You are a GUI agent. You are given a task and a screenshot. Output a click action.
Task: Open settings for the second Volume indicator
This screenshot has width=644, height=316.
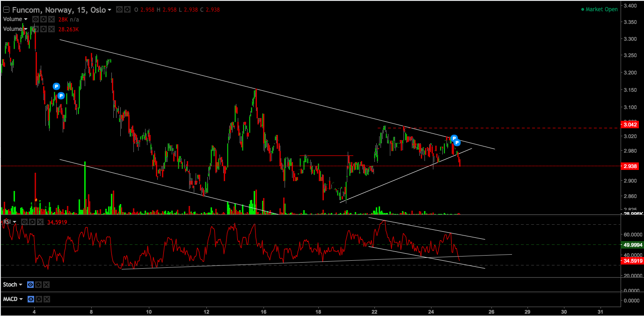pyautogui.click(x=44, y=29)
